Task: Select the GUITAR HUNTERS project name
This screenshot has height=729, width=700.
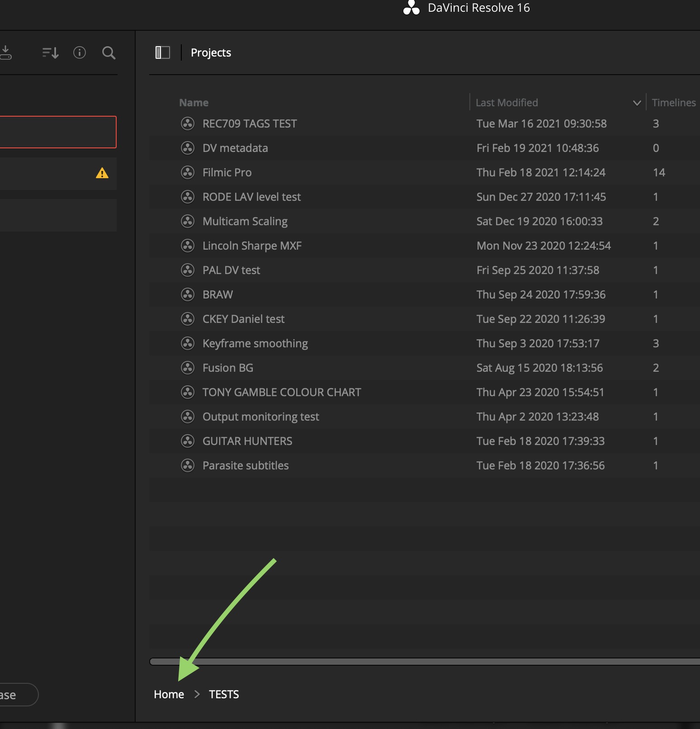Action: 247,441
